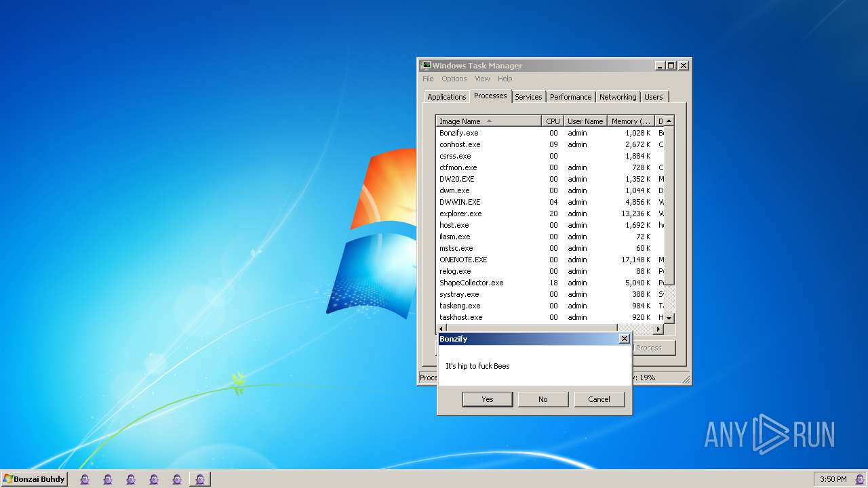Sort by the Image Name column header
868x488 pixels.
488,121
